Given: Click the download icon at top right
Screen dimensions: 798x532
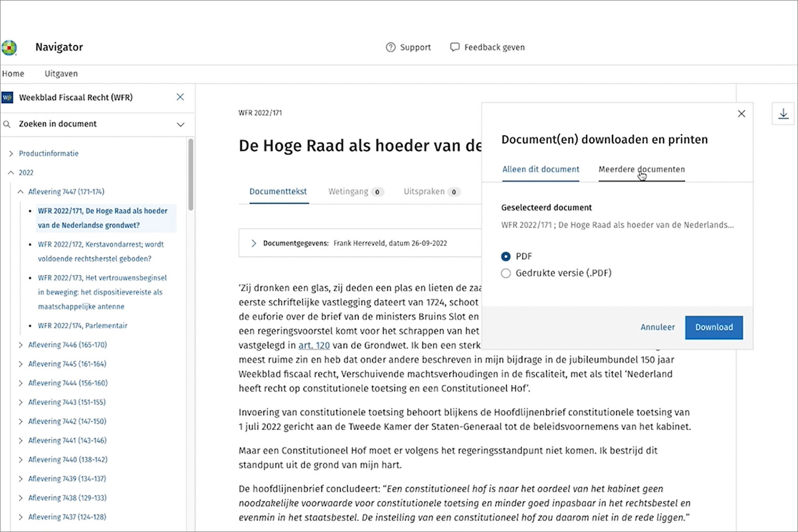Looking at the screenshot, I should 783,114.
